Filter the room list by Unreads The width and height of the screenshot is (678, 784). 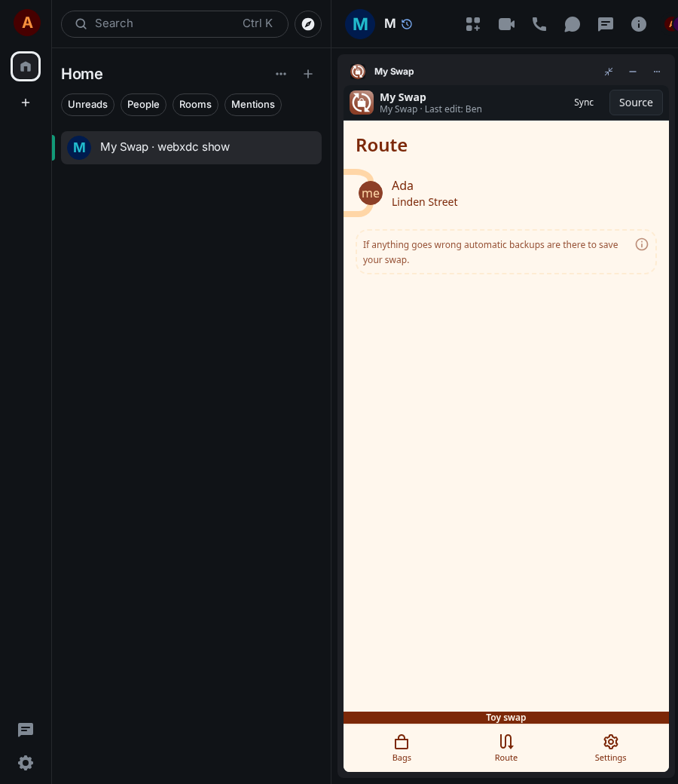pos(87,105)
